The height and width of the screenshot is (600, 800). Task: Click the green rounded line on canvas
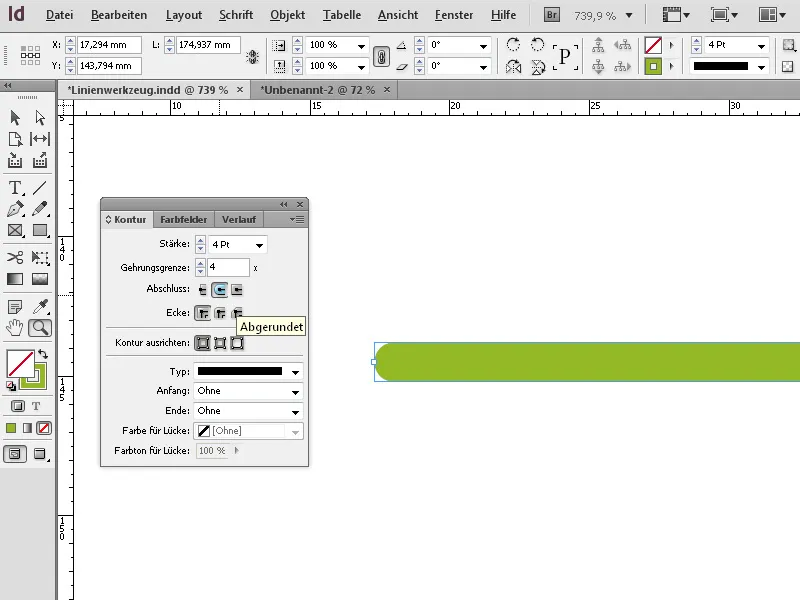click(587, 362)
